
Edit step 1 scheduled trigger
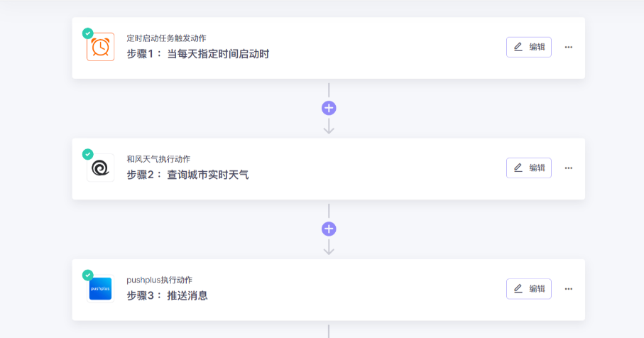click(528, 47)
